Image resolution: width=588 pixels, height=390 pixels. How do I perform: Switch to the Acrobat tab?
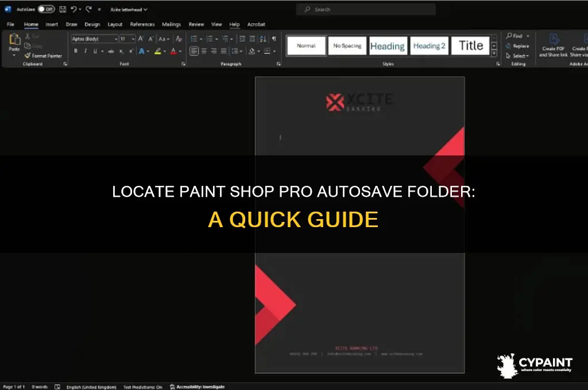tap(256, 24)
